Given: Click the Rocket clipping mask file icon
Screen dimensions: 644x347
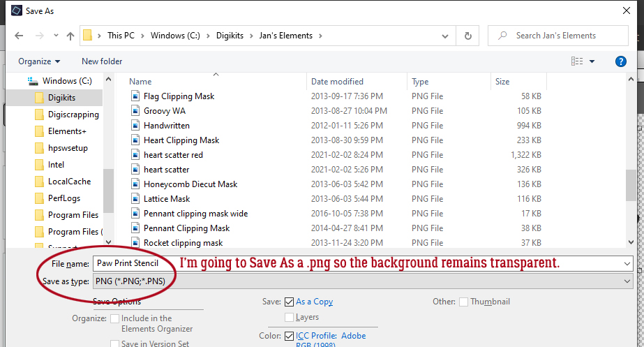Looking at the screenshot, I should [x=135, y=242].
